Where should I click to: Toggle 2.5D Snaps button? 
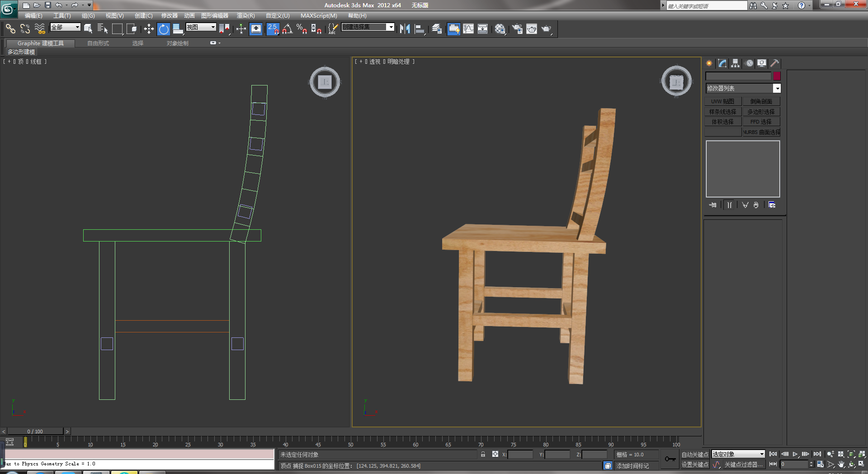(273, 29)
